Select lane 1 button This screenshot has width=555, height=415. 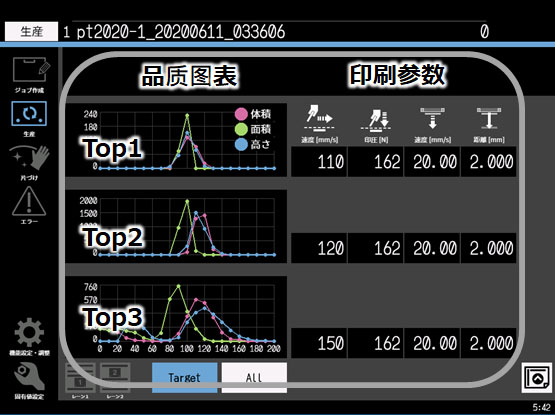80,378
